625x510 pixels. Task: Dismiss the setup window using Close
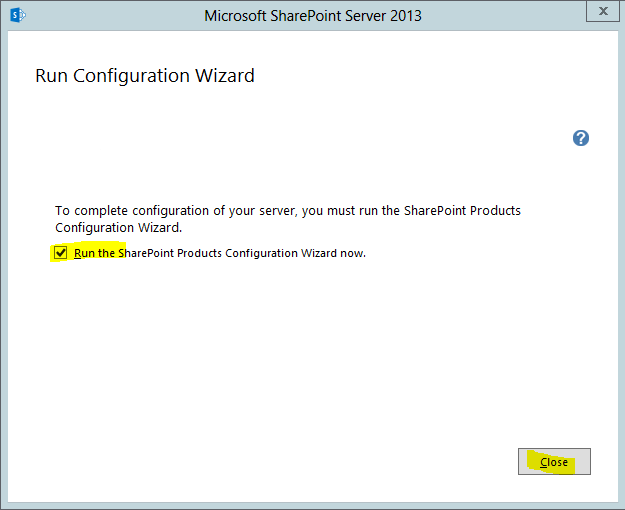(554, 461)
